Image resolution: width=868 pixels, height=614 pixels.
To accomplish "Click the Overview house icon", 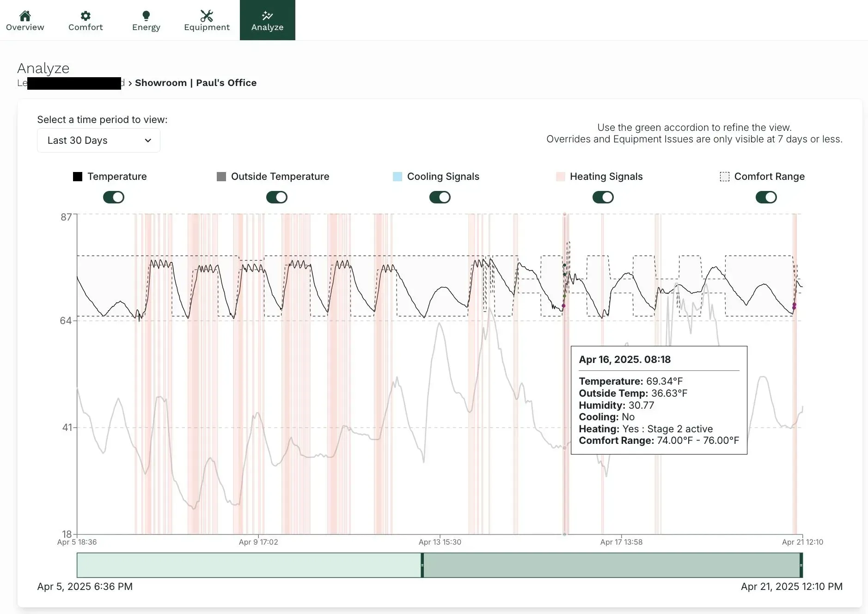I will (25, 16).
